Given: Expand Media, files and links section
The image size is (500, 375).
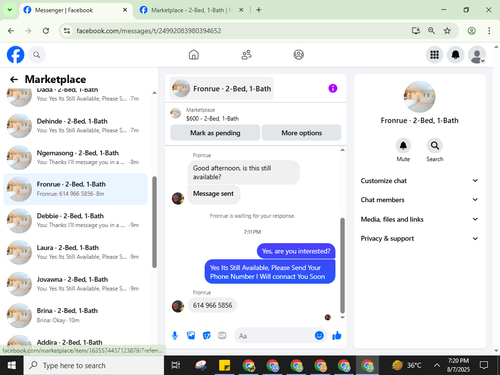Looking at the screenshot, I should click(419, 219).
